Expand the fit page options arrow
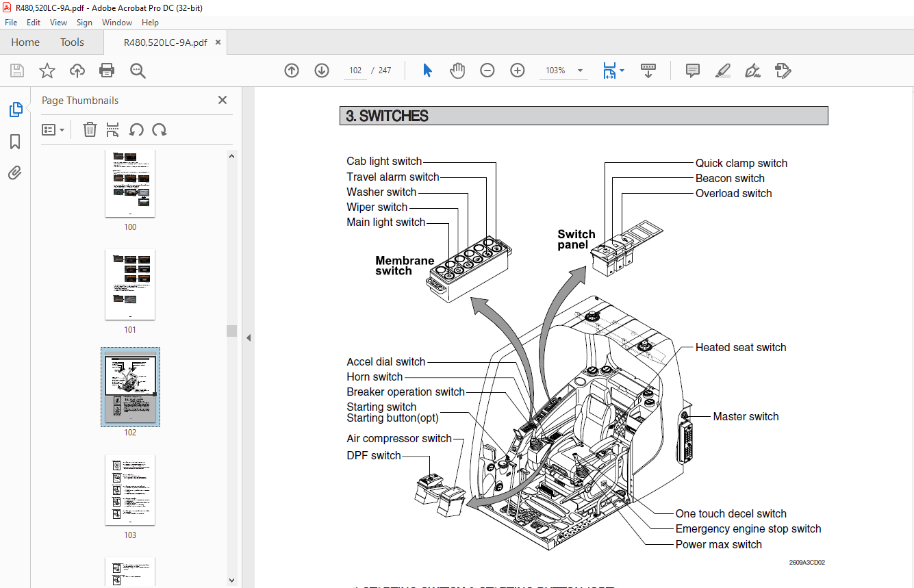Viewport: 914px width, 588px height. coord(622,71)
